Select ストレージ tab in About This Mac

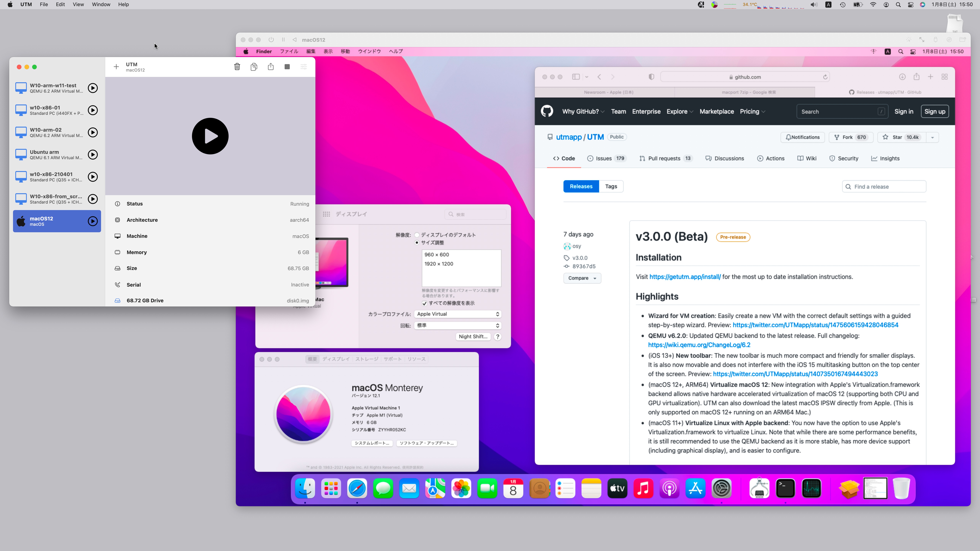click(367, 359)
